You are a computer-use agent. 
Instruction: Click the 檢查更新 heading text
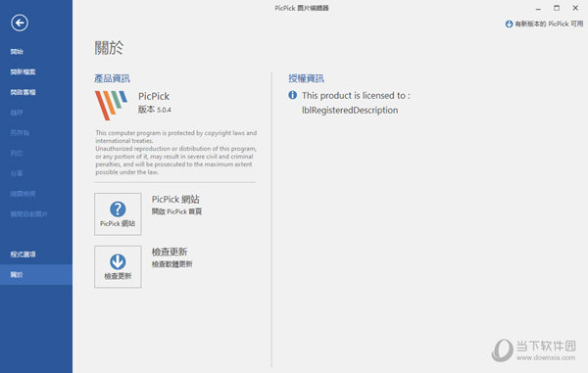click(x=170, y=252)
